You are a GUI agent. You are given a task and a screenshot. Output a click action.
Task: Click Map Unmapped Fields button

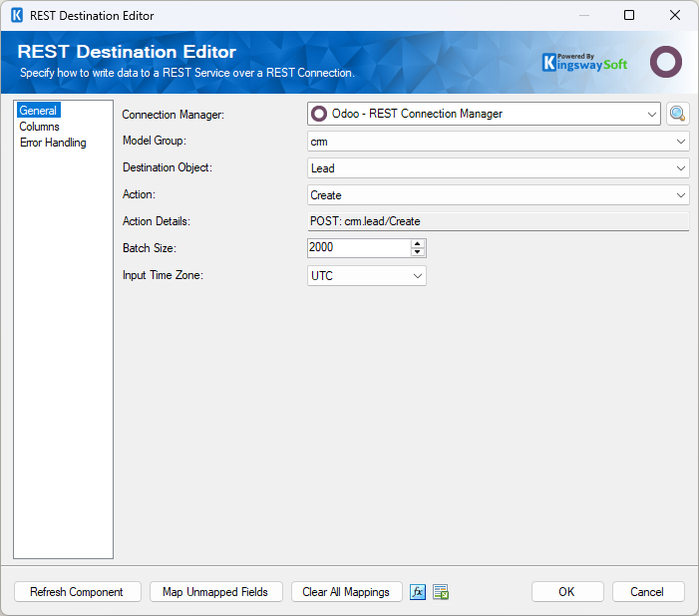pos(216,592)
